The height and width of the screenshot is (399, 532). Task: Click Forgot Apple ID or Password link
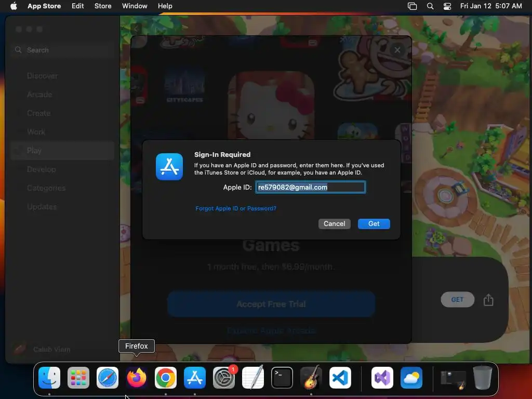point(236,208)
